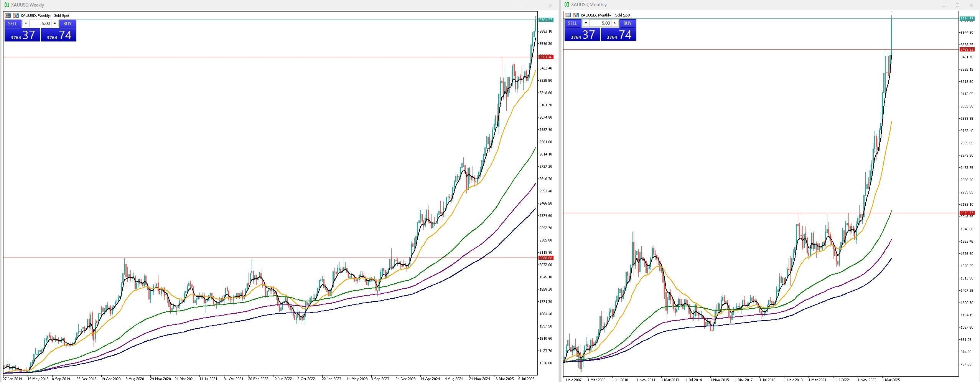
Task: Toggle One Click Trading panel icon on Monthly chart
Action: [x=568, y=15]
